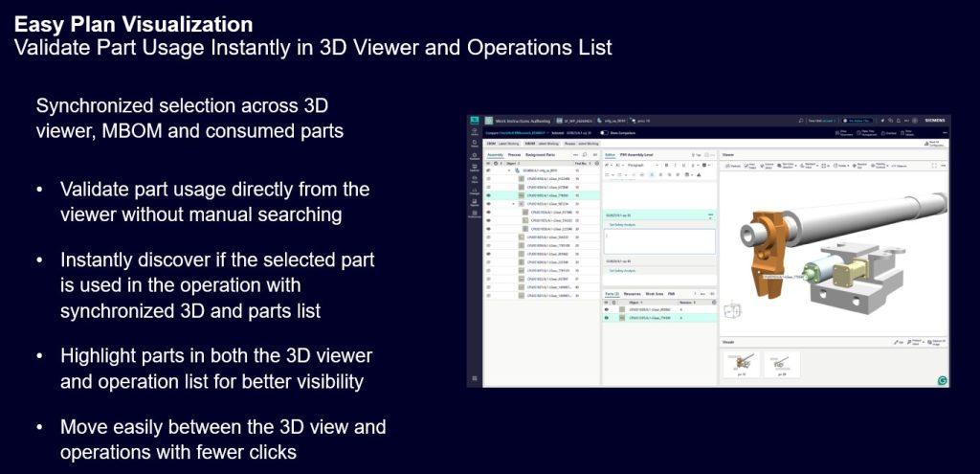Toggle visibility eye of root mfg_sa row
This screenshot has height=474, width=980.
(x=489, y=170)
